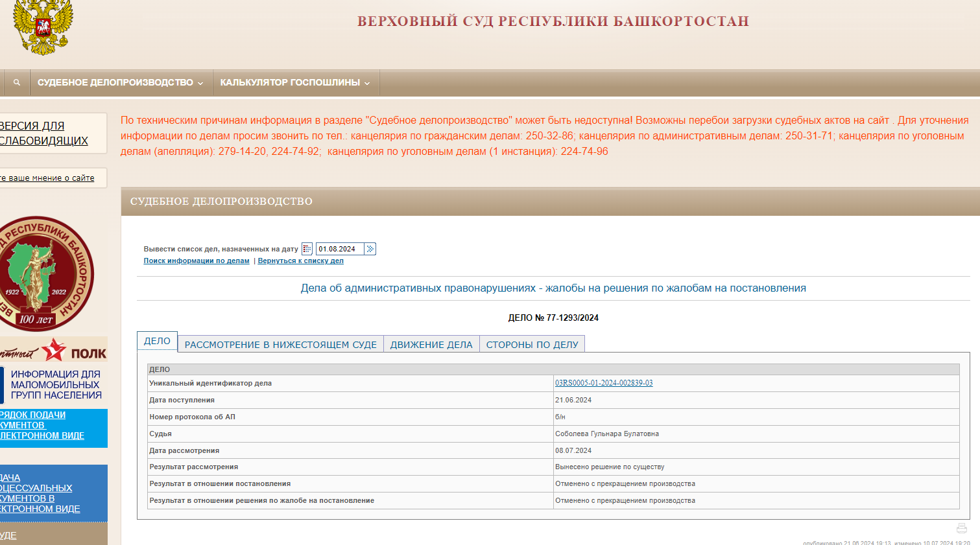The width and height of the screenshot is (980, 545).
Task: Expand the Судебное делопроизводство menu
Action: point(121,83)
